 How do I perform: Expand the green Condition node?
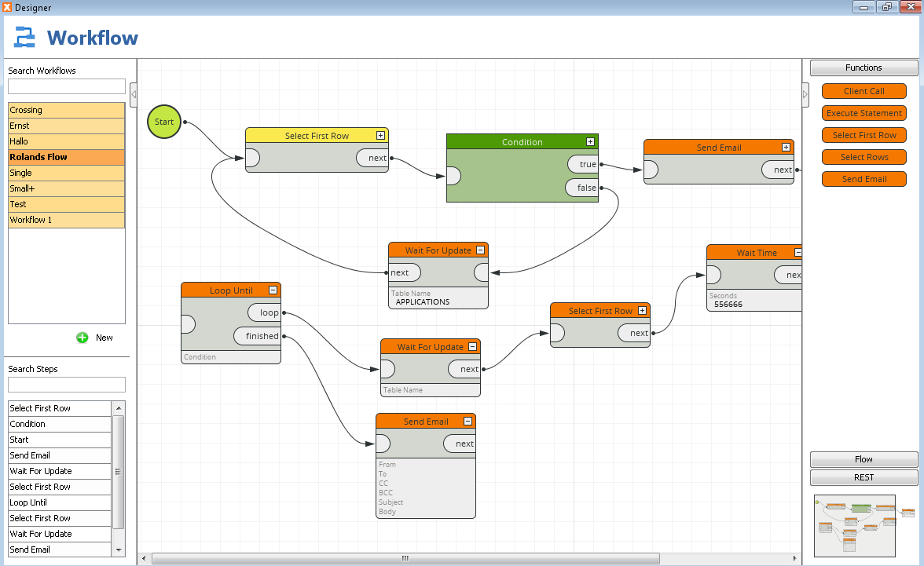click(590, 142)
